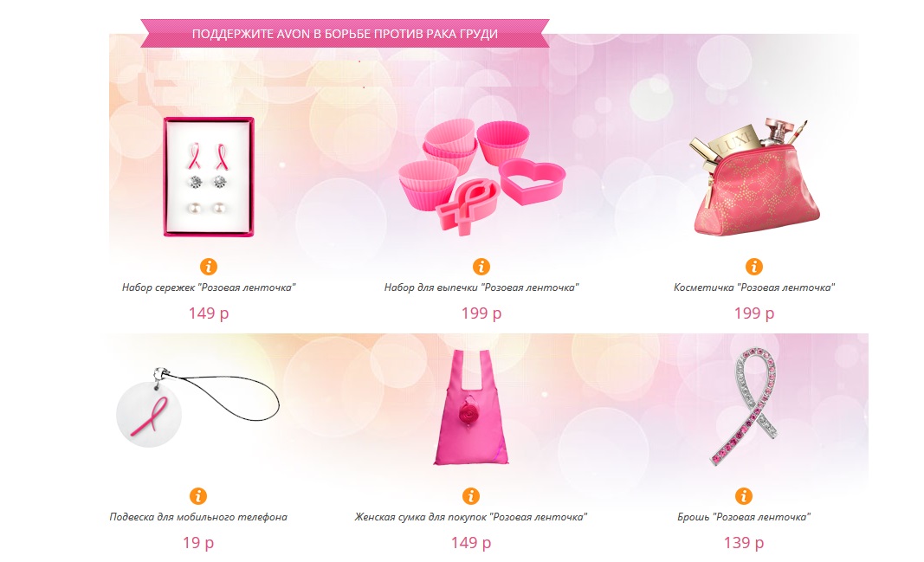This screenshot has height=562, width=924.
Task: Select the phone pendant with ribbon image
Action: 197,408
